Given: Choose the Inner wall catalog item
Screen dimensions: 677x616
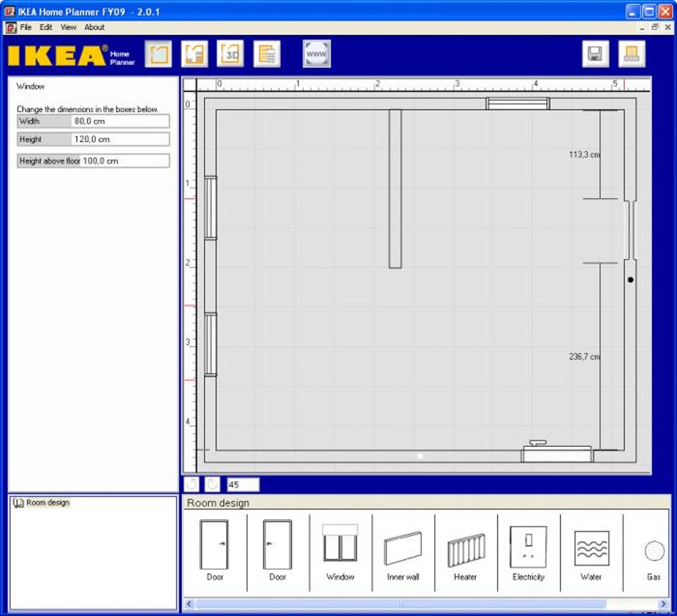Looking at the screenshot, I should (x=403, y=556).
